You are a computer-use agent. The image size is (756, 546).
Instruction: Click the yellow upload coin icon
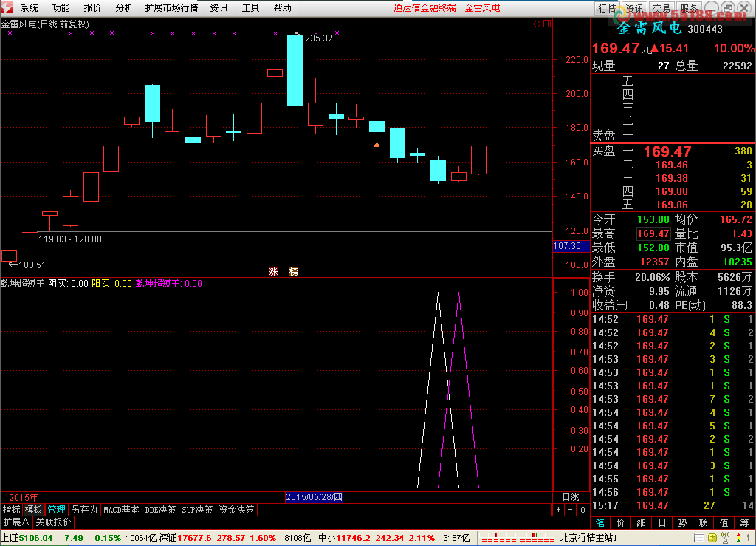point(712,538)
